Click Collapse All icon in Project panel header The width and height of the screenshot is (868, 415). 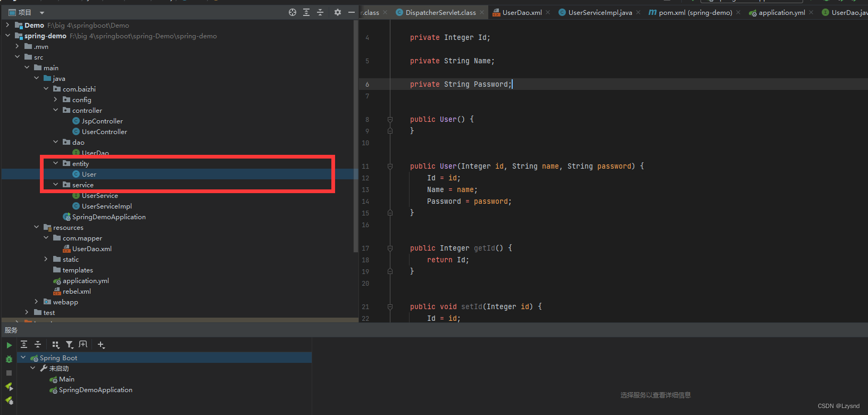pos(320,12)
